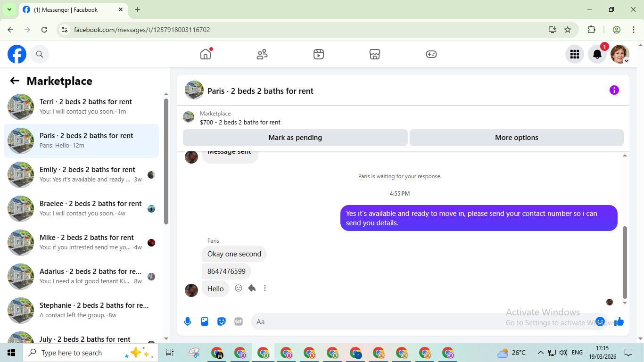Go back with browser back arrow

[10, 30]
